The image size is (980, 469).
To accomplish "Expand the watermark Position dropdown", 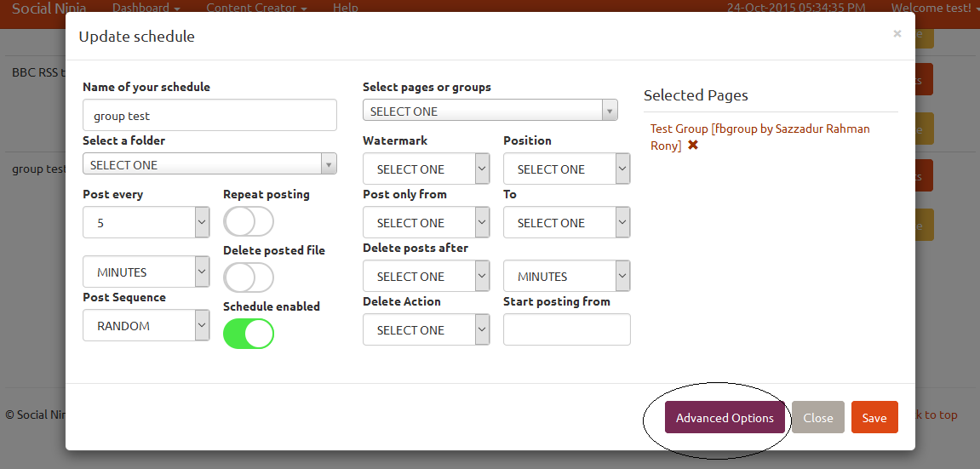I will (x=566, y=169).
